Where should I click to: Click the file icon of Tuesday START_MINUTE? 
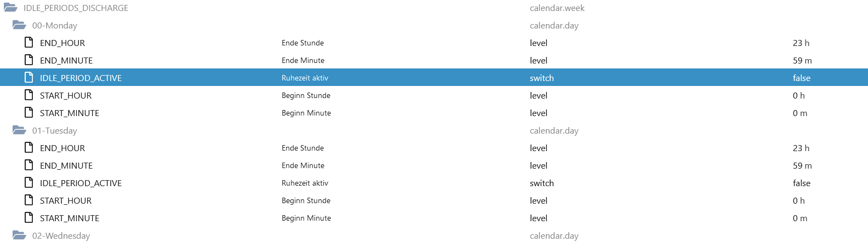tap(29, 217)
